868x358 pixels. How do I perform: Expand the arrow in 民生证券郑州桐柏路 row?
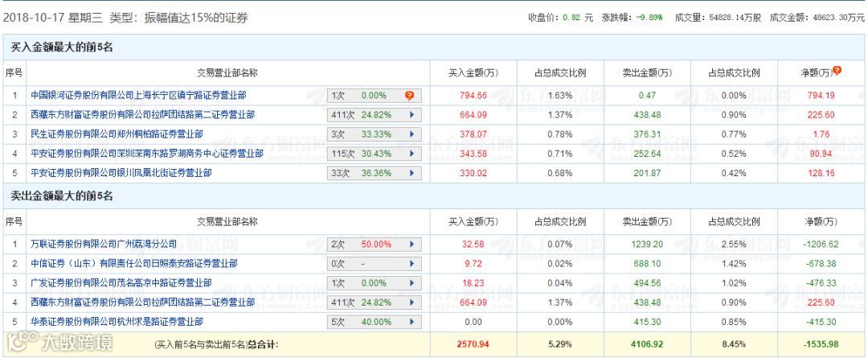(x=411, y=134)
